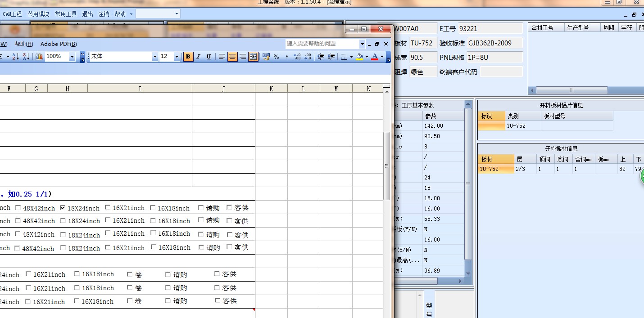
Task: Open the CAM工程 menu
Action: tap(12, 14)
